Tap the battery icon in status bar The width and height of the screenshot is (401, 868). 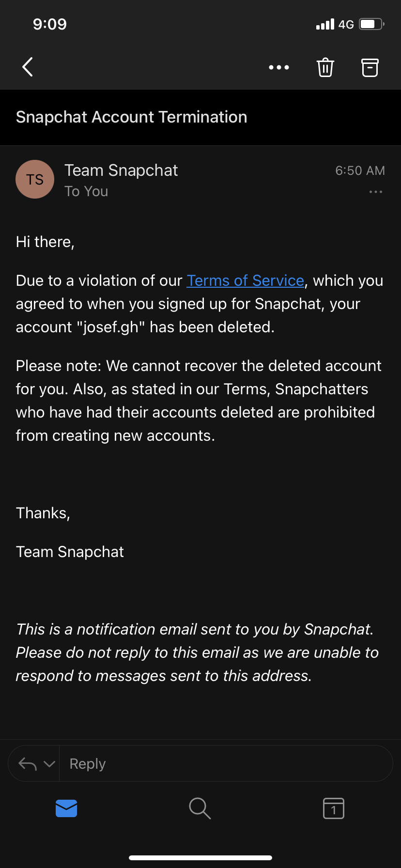click(x=371, y=24)
